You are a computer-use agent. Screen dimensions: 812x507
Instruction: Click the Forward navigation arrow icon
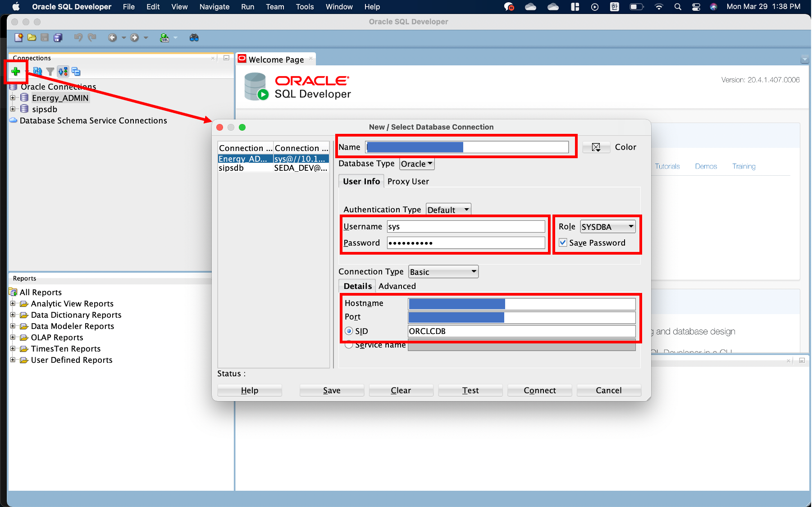(134, 38)
